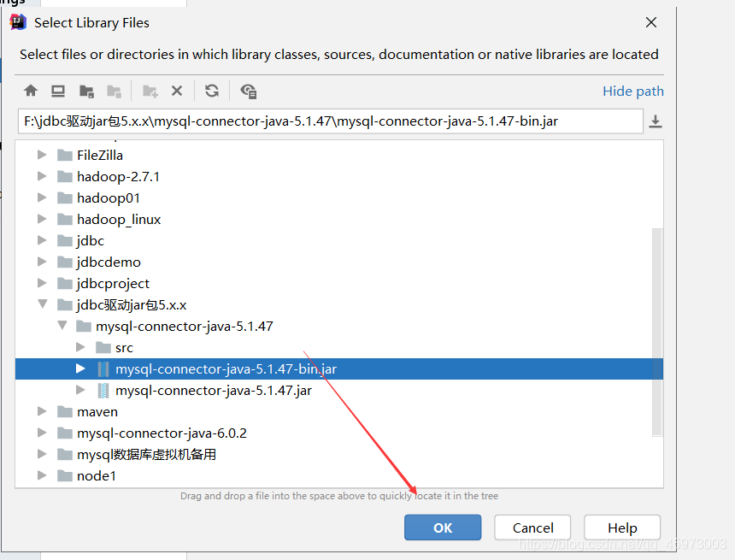The height and width of the screenshot is (560, 735).
Task: Expand the selected mysql-connector-java-5.1.47-bin.jar node
Action: [80, 368]
